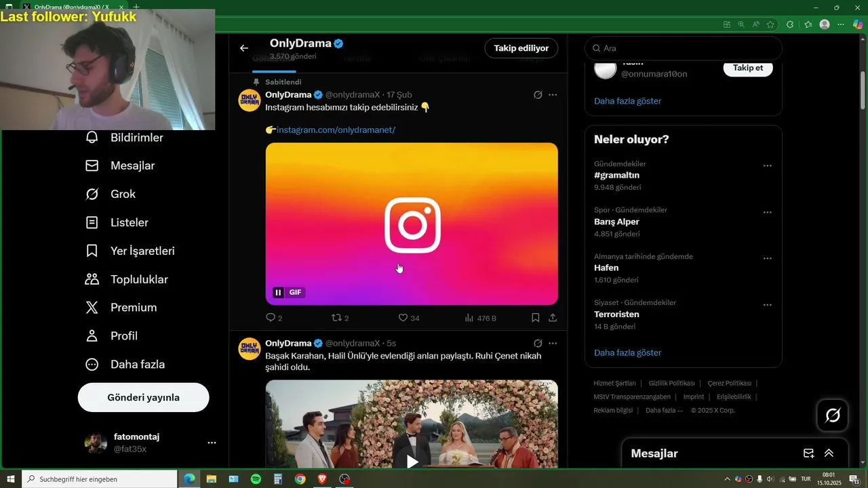Open Bildirimler (notifications) in sidebar
The image size is (868, 488).
point(124,138)
